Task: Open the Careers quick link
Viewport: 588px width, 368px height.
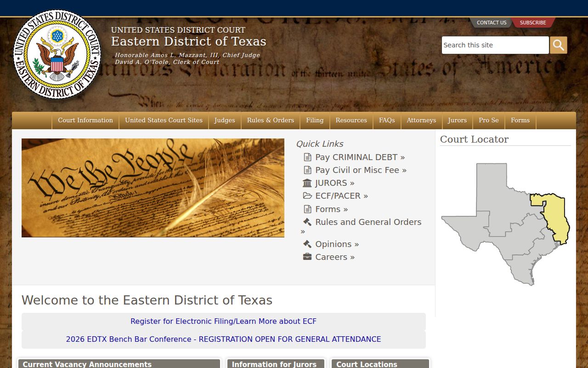Action: [335, 257]
